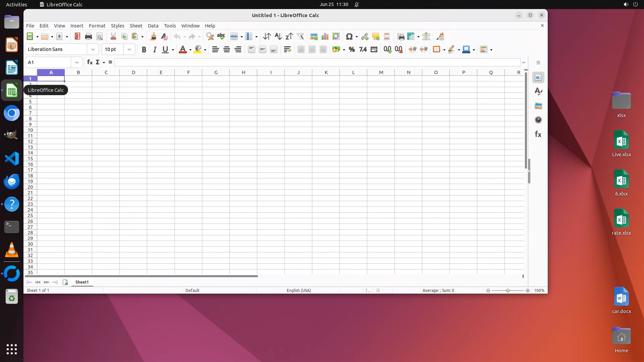Select the Sheet1 tab
This screenshot has height=362, width=644.
coord(82,282)
